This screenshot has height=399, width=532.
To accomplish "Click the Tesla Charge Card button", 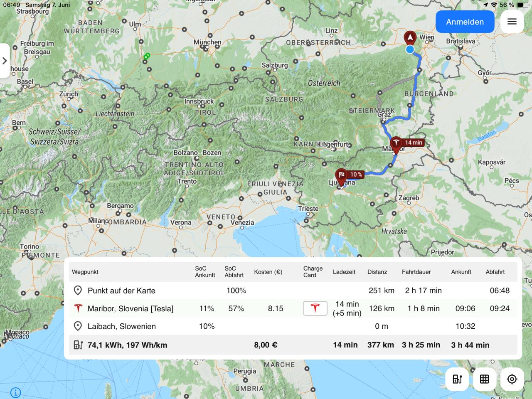I will coord(315,308).
